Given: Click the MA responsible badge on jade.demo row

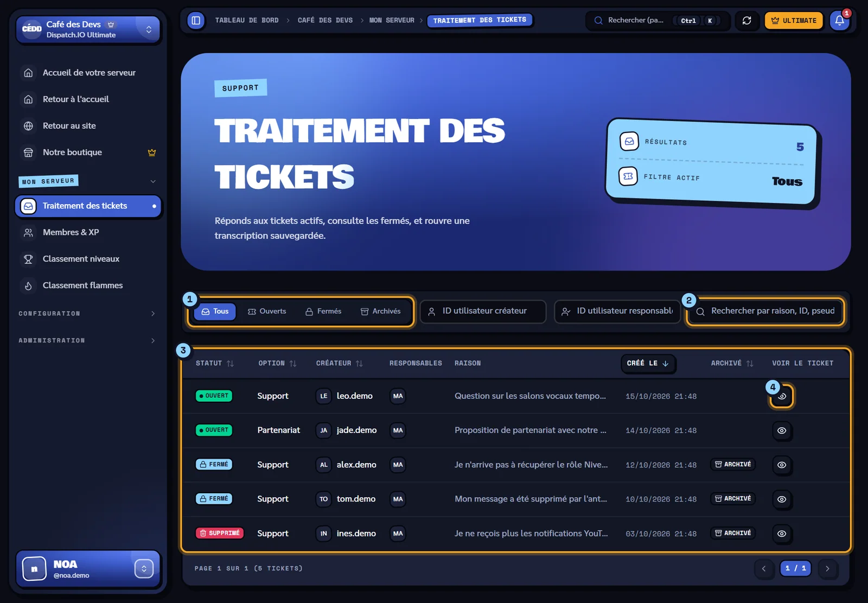Looking at the screenshot, I should pyautogui.click(x=398, y=430).
